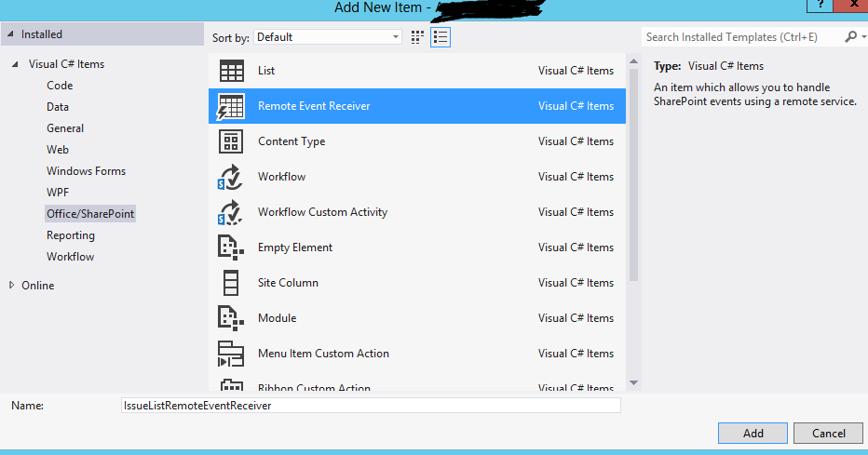This screenshot has height=455, width=868.
Task: Click the Remote Event Receiver icon
Action: [231, 106]
